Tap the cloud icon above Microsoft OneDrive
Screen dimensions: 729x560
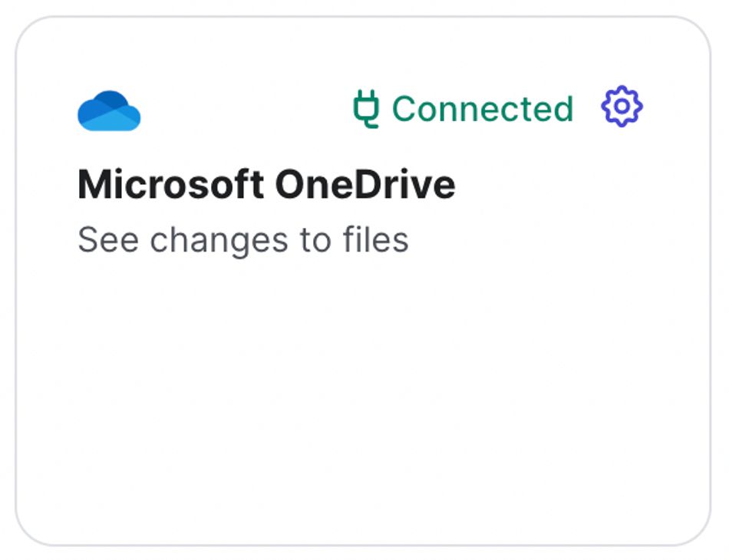coord(109,111)
